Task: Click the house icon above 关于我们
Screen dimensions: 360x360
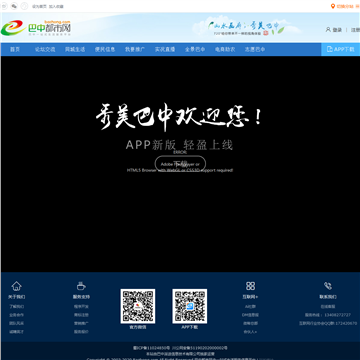Action: tap(16, 286)
